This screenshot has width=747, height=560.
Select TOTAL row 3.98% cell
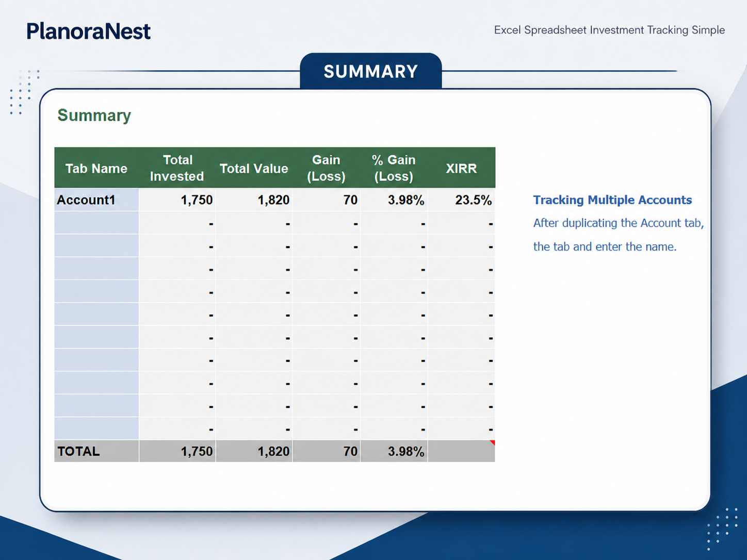pyautogui.click(x=394, y=451)
